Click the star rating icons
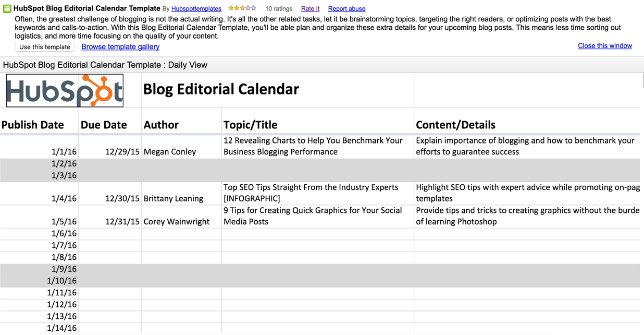Screen dimensions: 644x335 (242, 8)
